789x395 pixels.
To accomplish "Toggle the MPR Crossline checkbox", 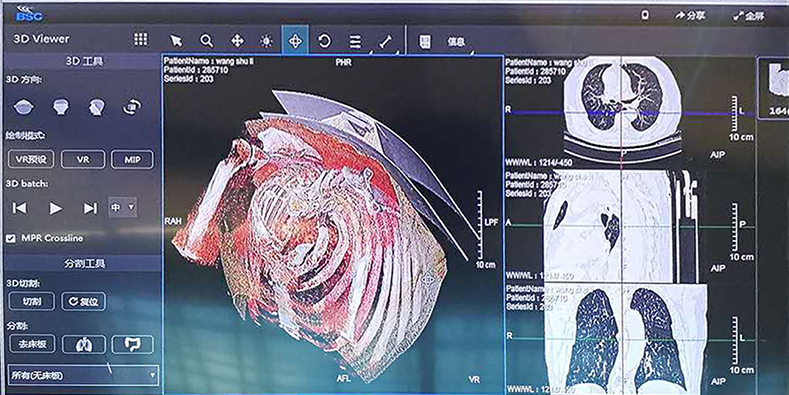I will (x=11, y=239).
